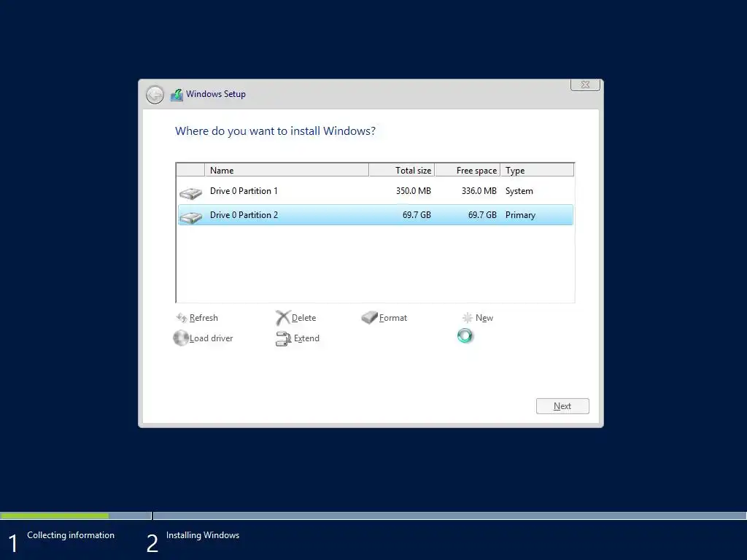The height and width of the screenshot is (560, 747).
Task: Click the Collecting information step label
Action: 71,535
